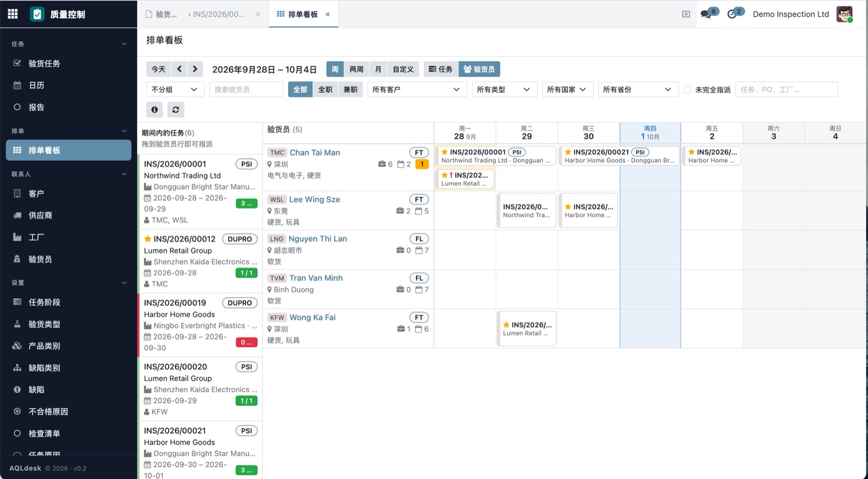The height and width of the screenshot is (479, 868).
Task: Open 所有类型 dropdown
Action: 505,90
